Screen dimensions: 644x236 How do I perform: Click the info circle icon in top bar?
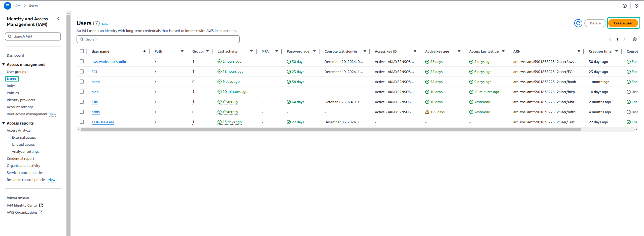click(624, 6)
